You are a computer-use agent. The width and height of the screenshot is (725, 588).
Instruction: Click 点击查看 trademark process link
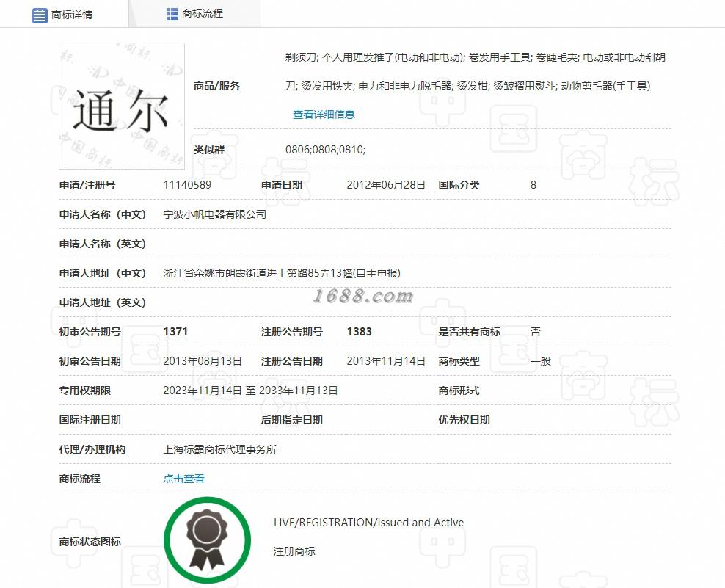(x=183, y=479)
